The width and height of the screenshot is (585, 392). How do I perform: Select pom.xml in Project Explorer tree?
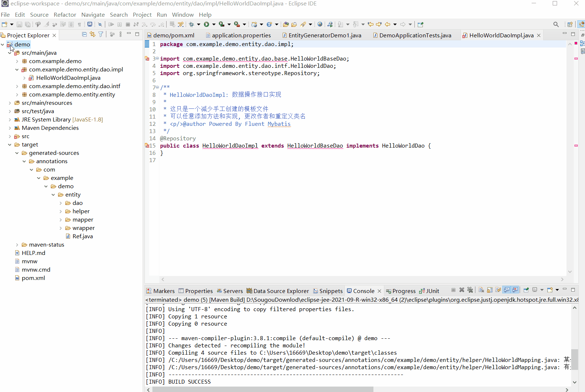click(33, 278)
